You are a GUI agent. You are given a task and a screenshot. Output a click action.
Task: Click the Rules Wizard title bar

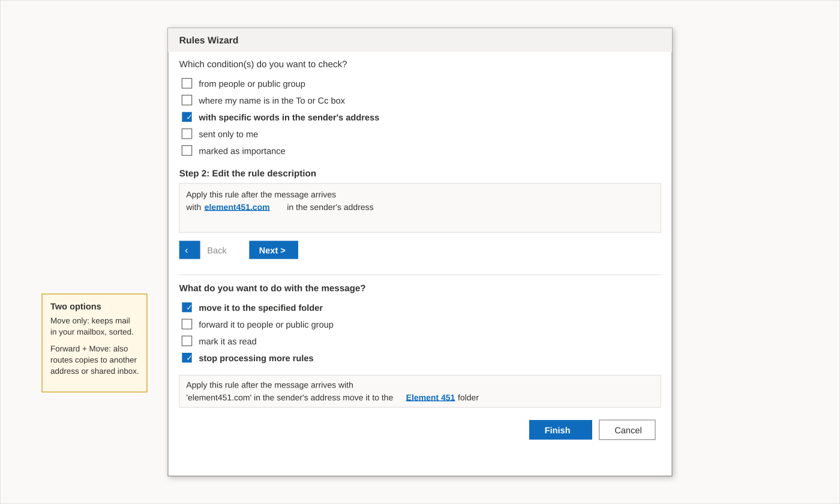tap(420, 40)
